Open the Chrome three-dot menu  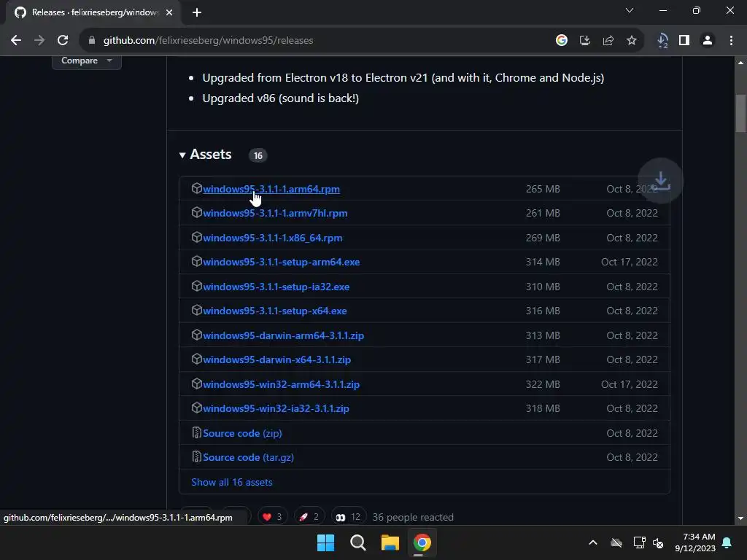click(x=731, y=41)
